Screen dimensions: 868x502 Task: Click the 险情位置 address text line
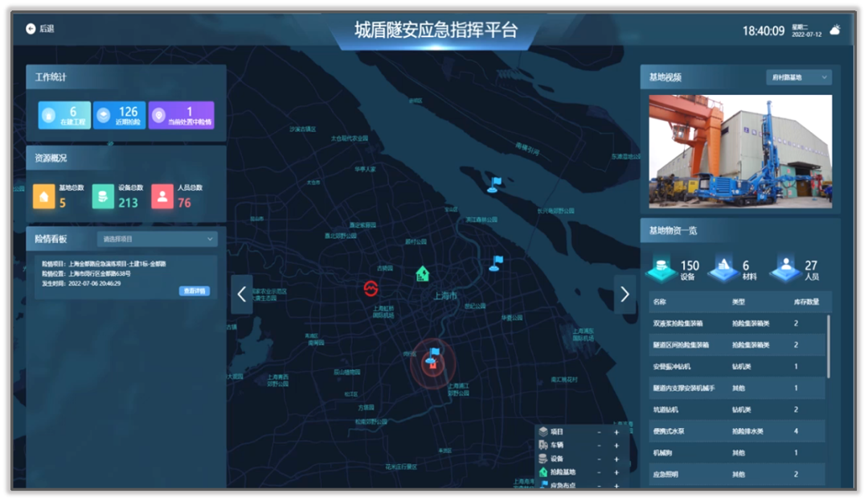coord(86,274)
